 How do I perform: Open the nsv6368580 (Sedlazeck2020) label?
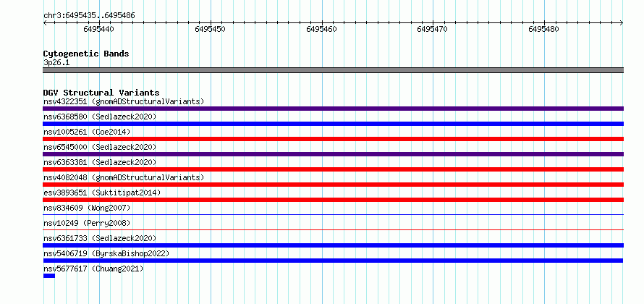click(x=100, y=117)
